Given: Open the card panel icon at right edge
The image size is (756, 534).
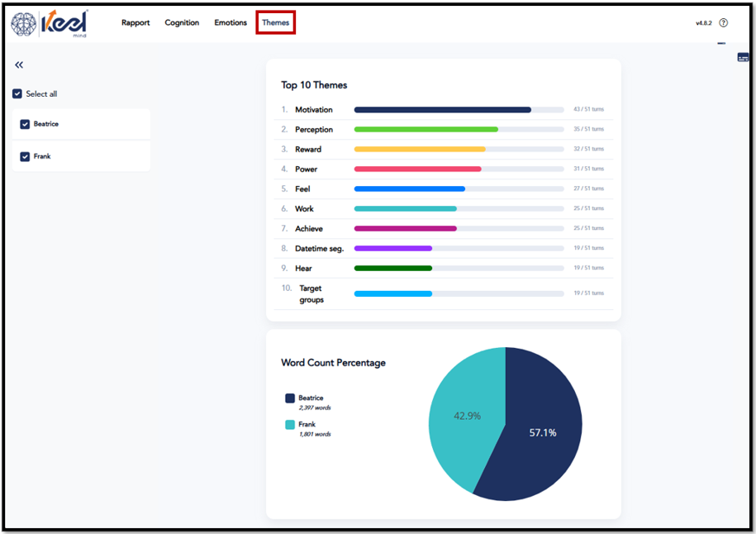Looking at the screenshot, I should [743, 57].
